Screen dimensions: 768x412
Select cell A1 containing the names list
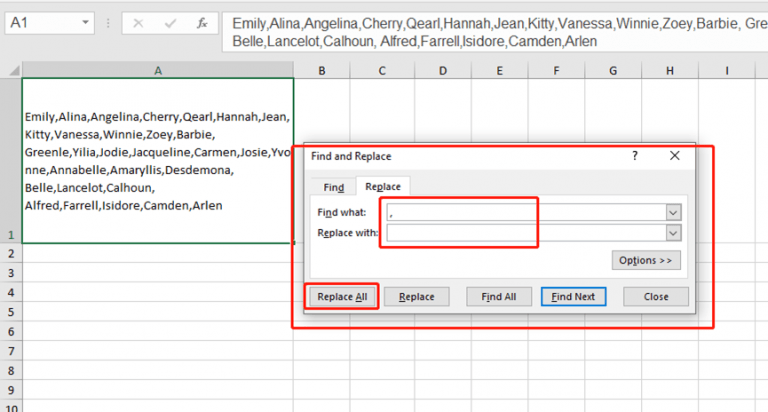(157, 160)
